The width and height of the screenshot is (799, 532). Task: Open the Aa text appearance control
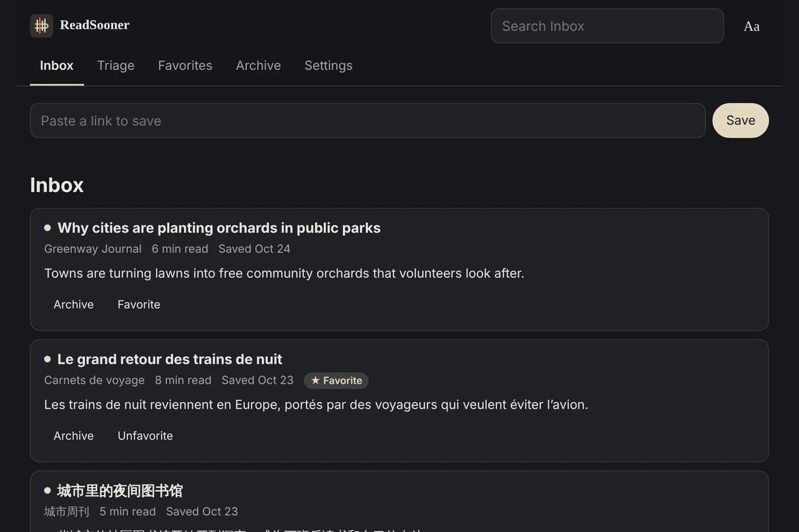752,26
